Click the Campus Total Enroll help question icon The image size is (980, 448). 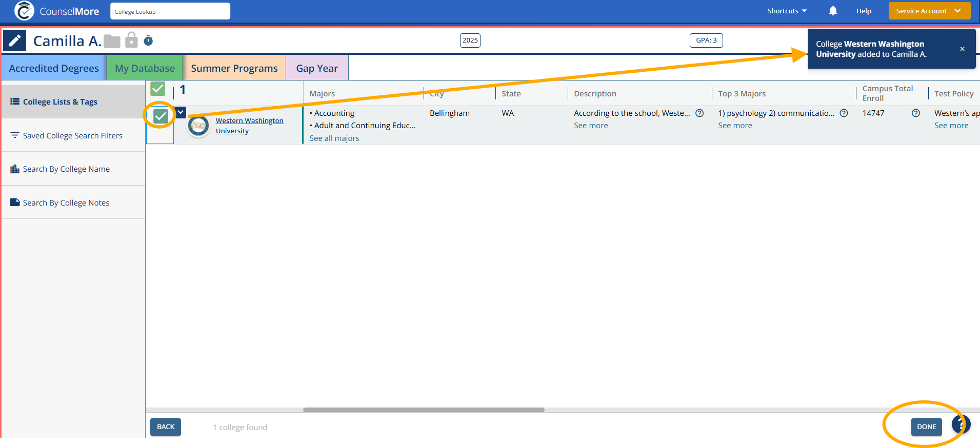[915, 113]
